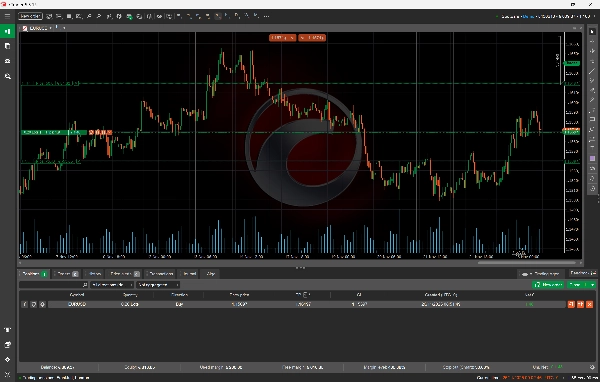
Task: Switch to the Positions tab
Action: (x=34, y=274)
